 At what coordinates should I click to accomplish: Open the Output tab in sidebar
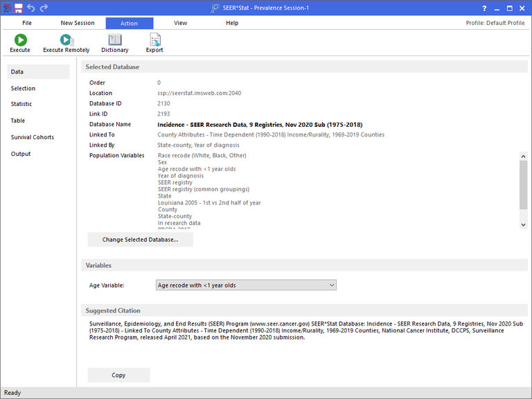[21, 154]
